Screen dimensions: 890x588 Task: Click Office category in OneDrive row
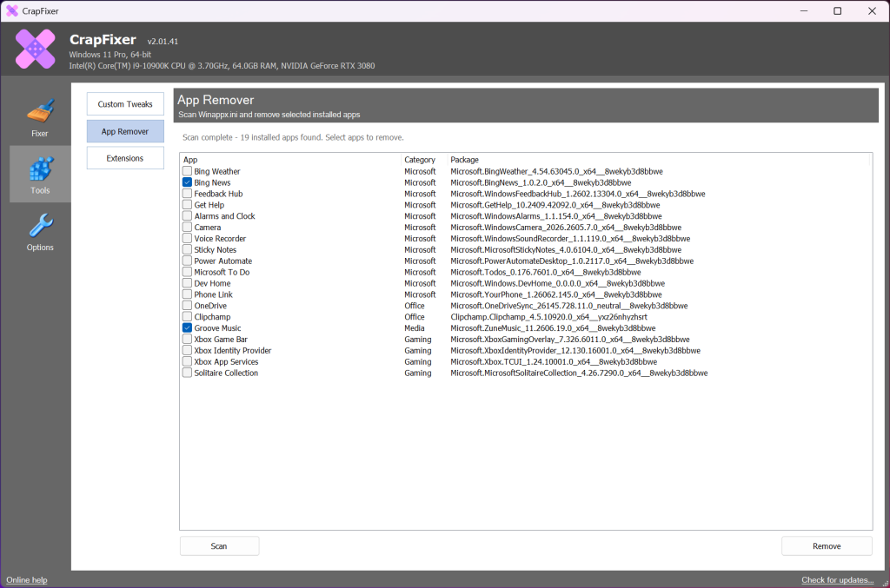coord(415,306)
